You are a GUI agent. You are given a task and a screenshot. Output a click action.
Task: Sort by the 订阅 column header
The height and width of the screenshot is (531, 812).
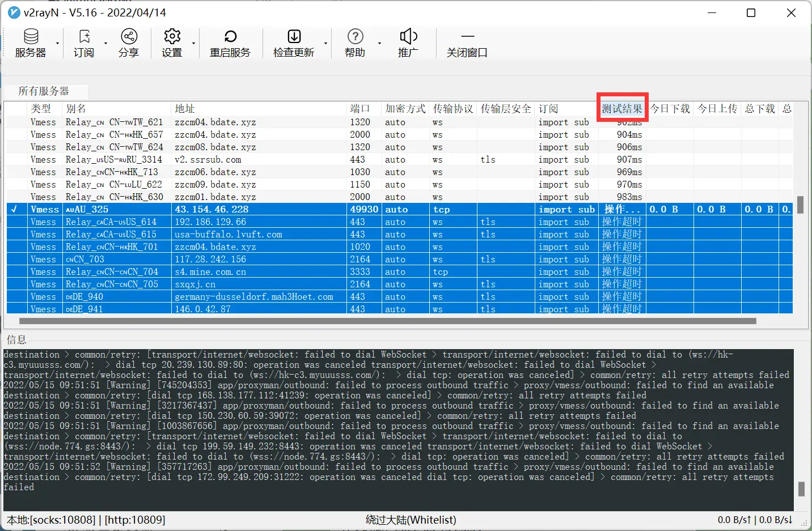coord(566,109)
